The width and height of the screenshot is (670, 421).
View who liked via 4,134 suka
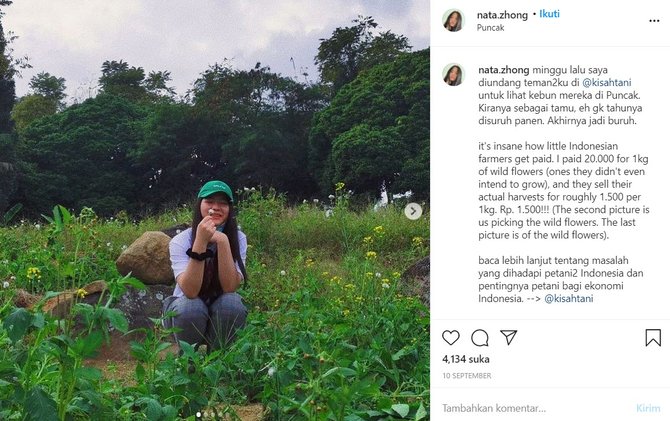point(464,358)
